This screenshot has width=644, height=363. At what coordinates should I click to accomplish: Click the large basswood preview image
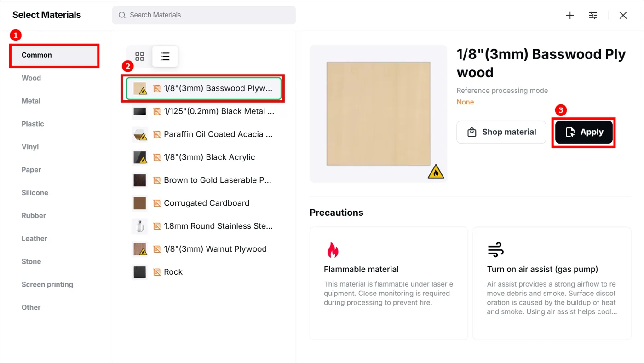point(379,114)
